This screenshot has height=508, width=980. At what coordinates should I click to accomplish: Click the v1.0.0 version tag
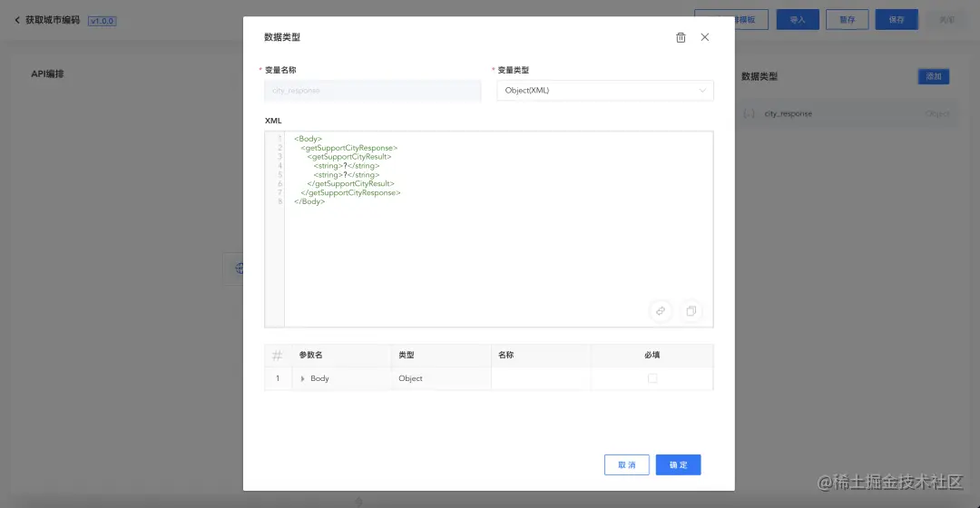click(x=102, y=21)
